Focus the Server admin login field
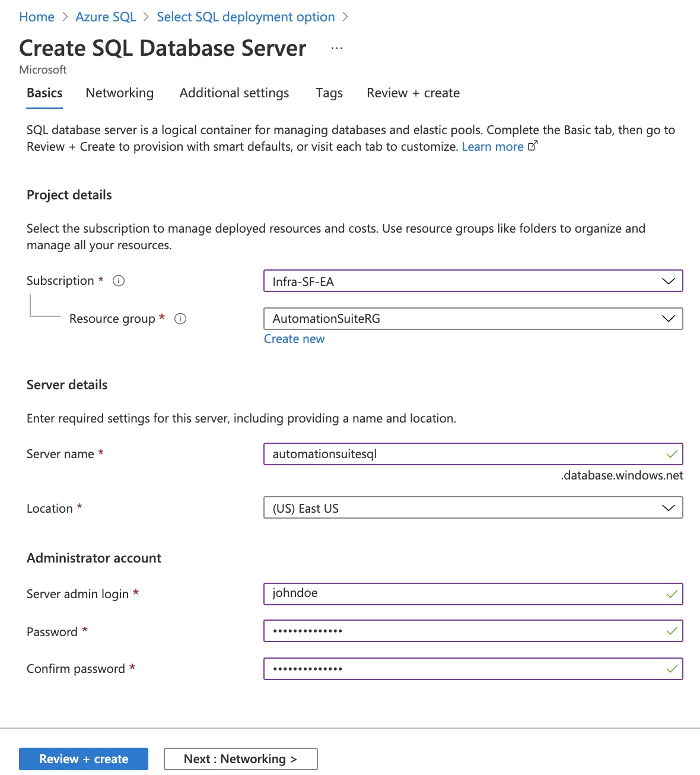The height and width of the screenshot is (775, 700). [473, 594]
